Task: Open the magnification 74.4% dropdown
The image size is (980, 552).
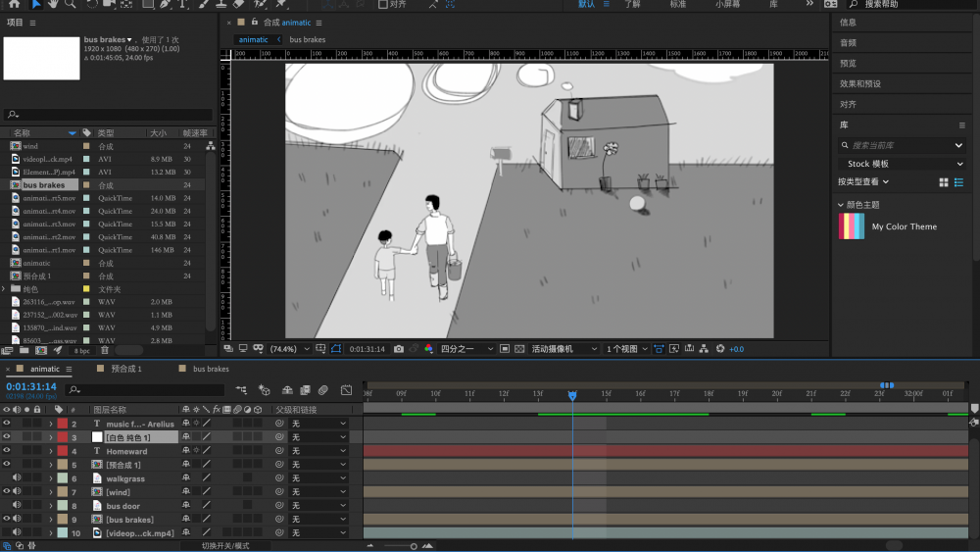Action: [x=289, y=349]
